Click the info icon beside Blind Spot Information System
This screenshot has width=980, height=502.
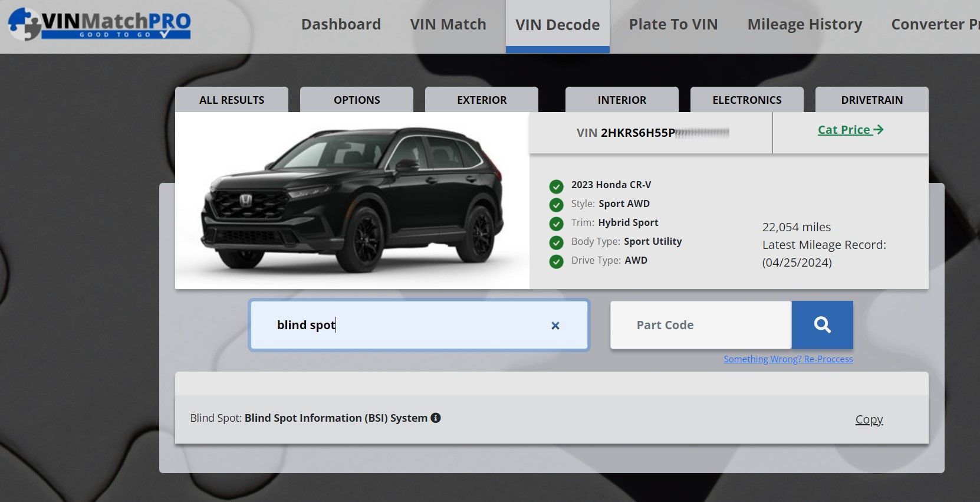[x=436, y=418]
